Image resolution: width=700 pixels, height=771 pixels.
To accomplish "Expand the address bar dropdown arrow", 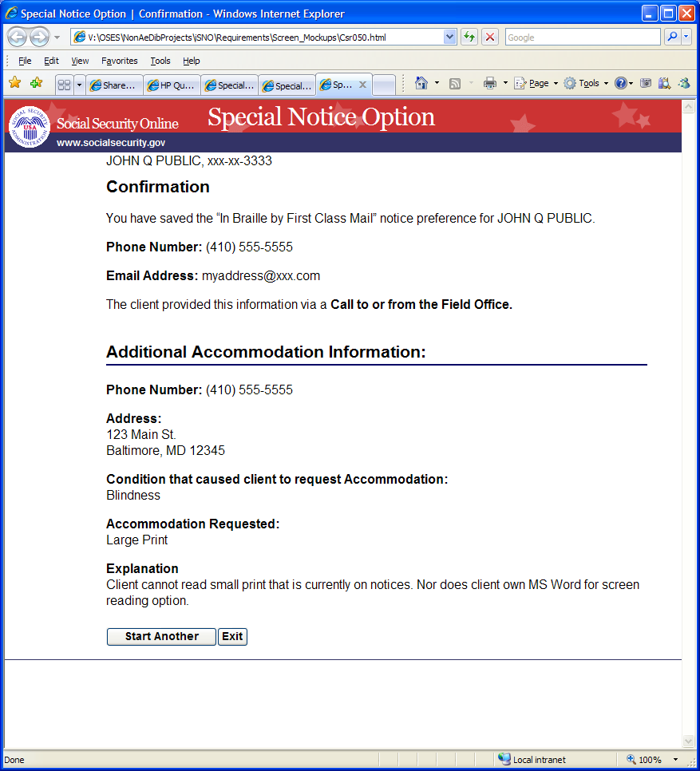I will 450,37.
